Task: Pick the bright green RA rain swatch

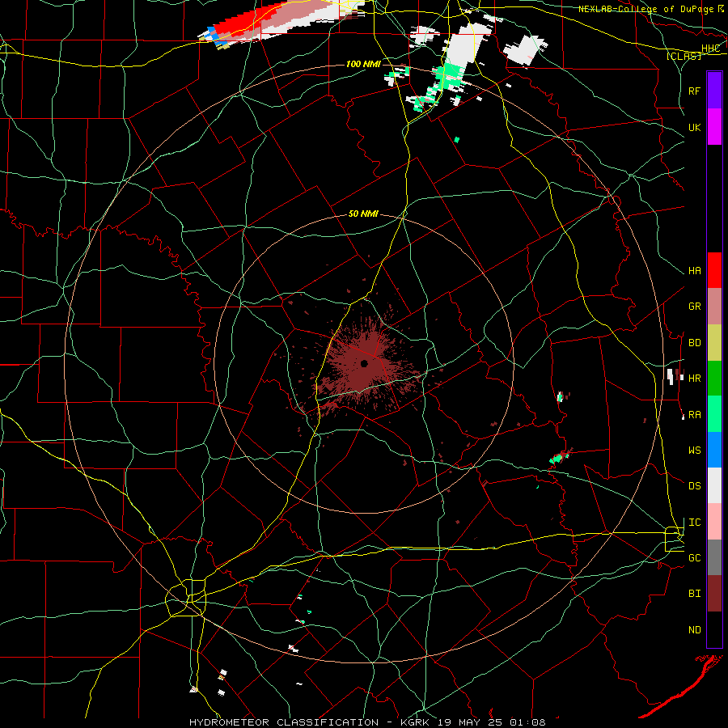Action: (x=714, y=414)
